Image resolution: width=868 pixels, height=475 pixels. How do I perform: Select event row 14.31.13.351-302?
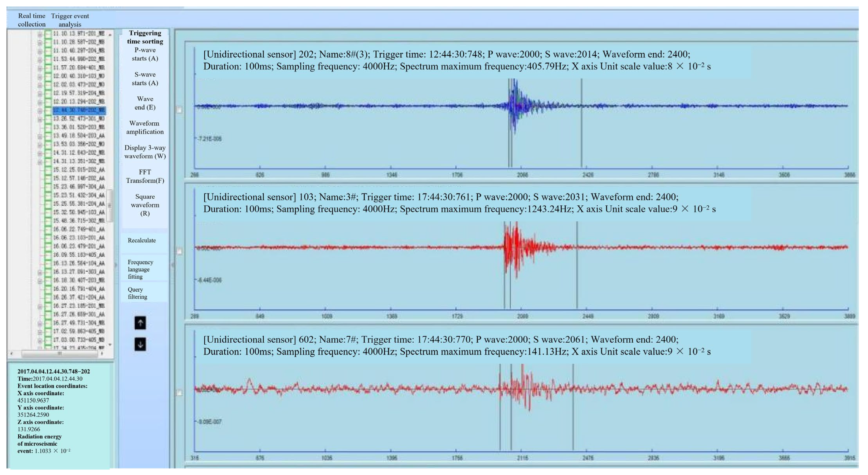(79, 161)
